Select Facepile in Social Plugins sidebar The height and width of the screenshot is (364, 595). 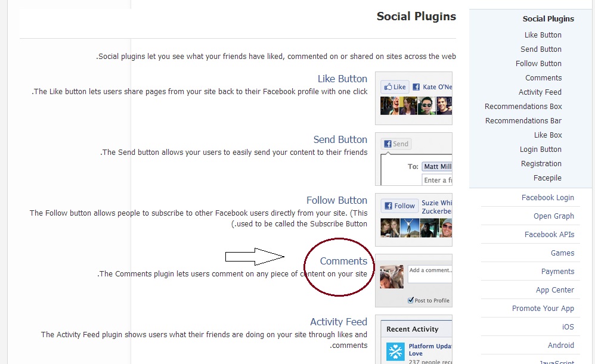pyautogui.click(x=547, y=178)
